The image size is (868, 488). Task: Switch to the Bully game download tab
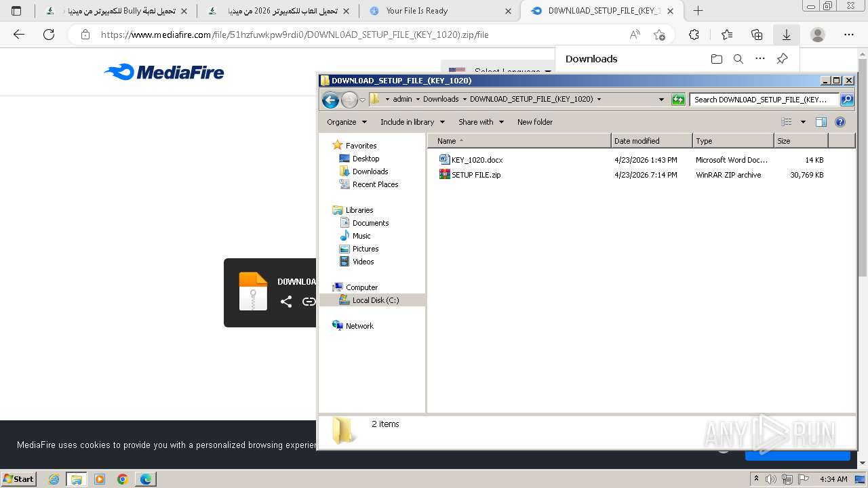[x=117, y=11]
